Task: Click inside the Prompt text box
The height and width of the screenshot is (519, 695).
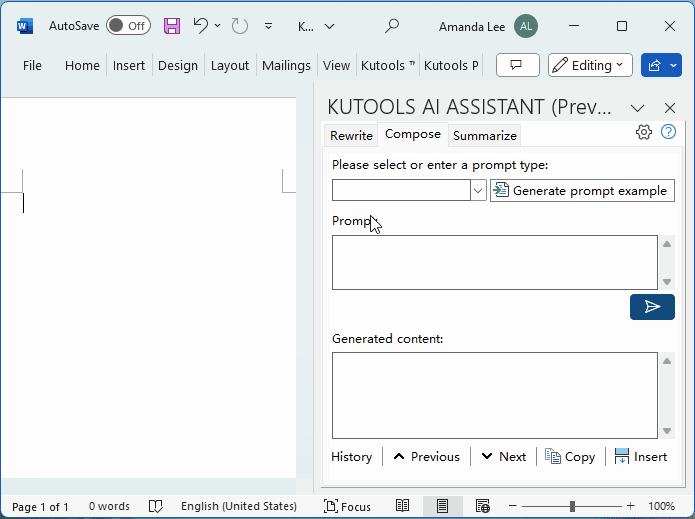Action: 494,262
